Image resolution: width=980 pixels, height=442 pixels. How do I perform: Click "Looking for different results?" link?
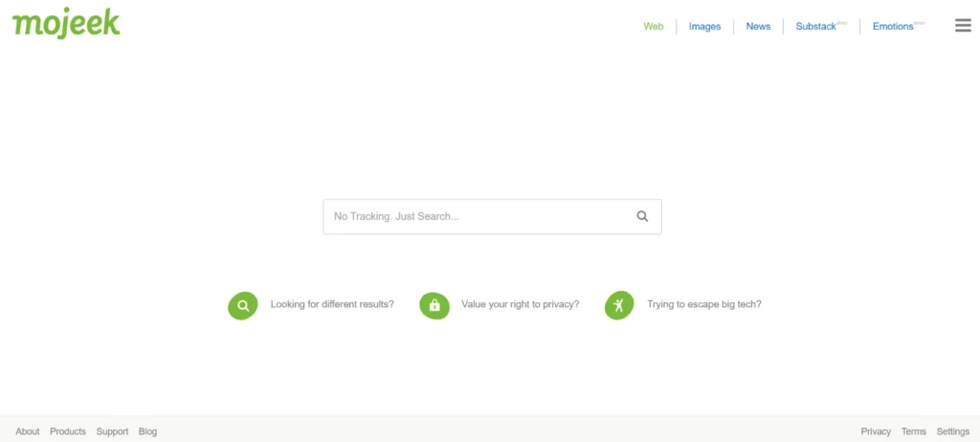(x=332, y=305)
